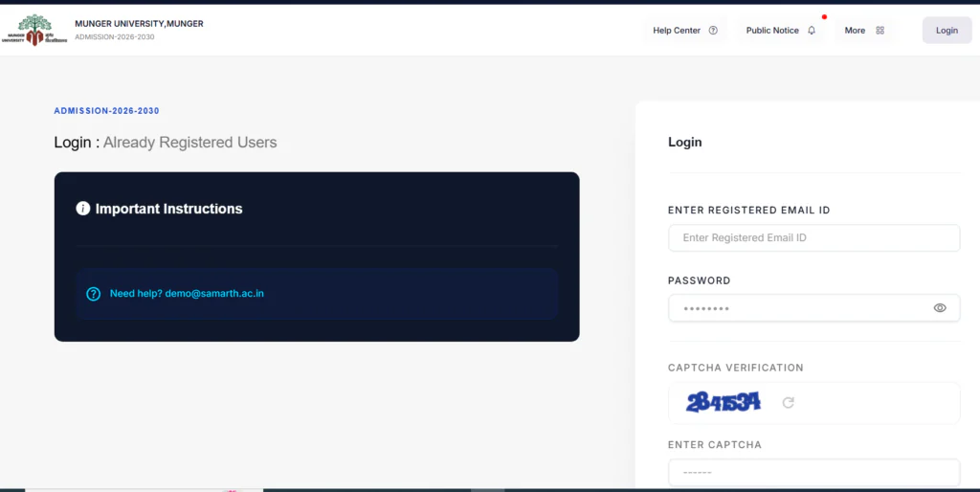Focus the Enter Registered Email ID field
The height and width of the screenshot is (492, 980).
point(813,237)
